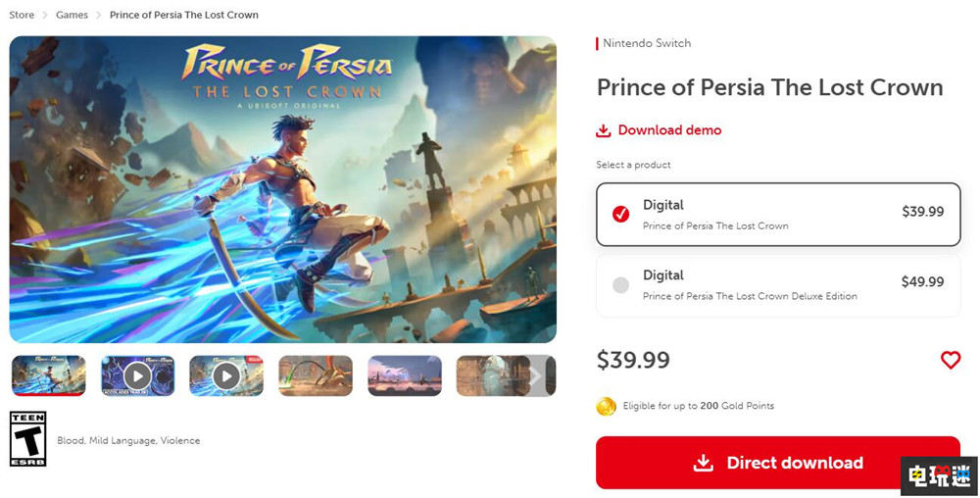Click the red download icon beside Download demo
The image size is (980, 498).
604,130
